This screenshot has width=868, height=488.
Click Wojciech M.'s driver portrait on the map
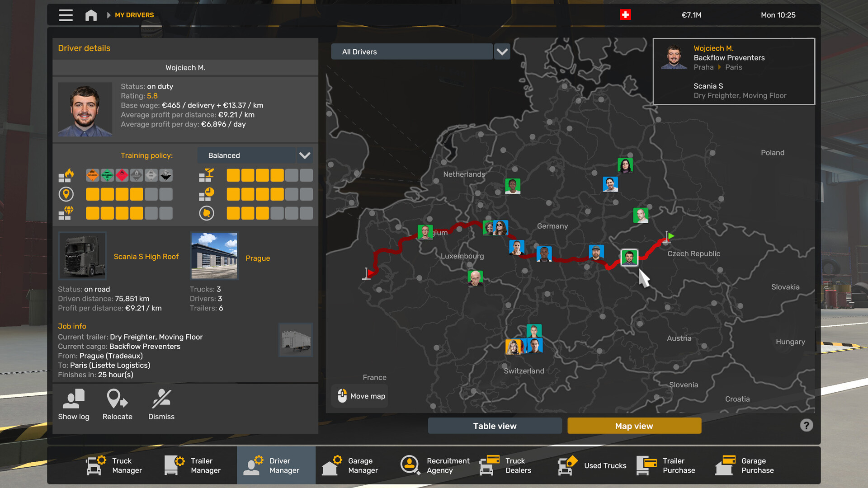click(x=629, y=258)
